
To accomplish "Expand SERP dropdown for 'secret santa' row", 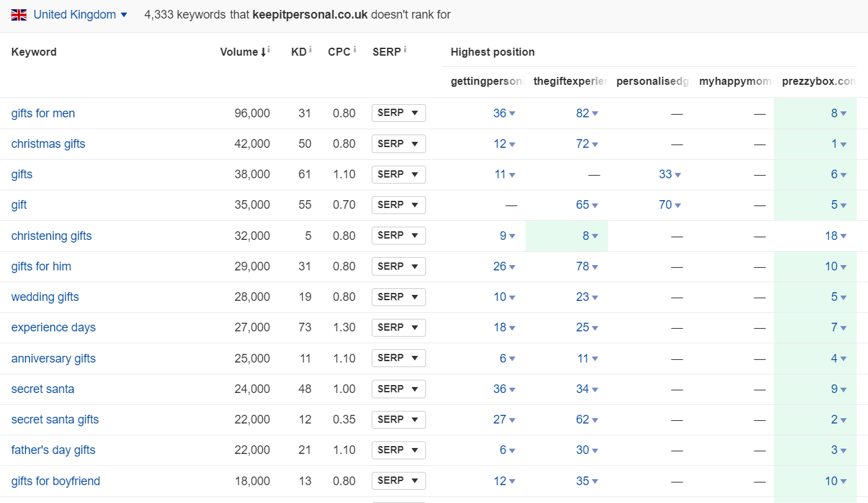I will (x=398, y=389).
